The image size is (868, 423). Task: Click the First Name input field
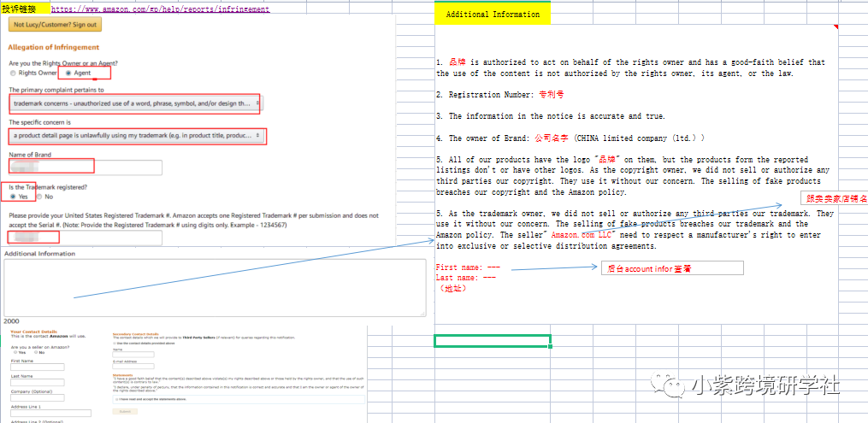click(38, 367)
